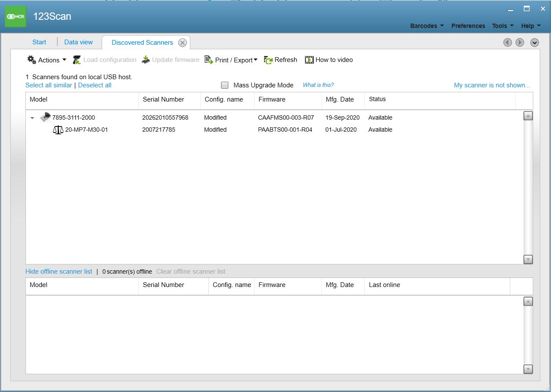
Task: Open the Start tab
Action: pos(39,42)
